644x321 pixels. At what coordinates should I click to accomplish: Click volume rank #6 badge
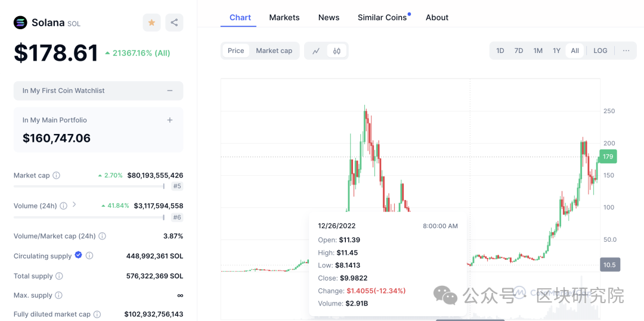pyautogui.click(x=177, y=217)
